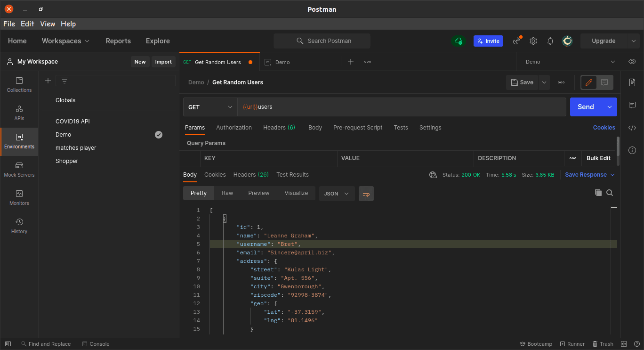
Task: Open a new request tab with plus
Action: (351, 62)
